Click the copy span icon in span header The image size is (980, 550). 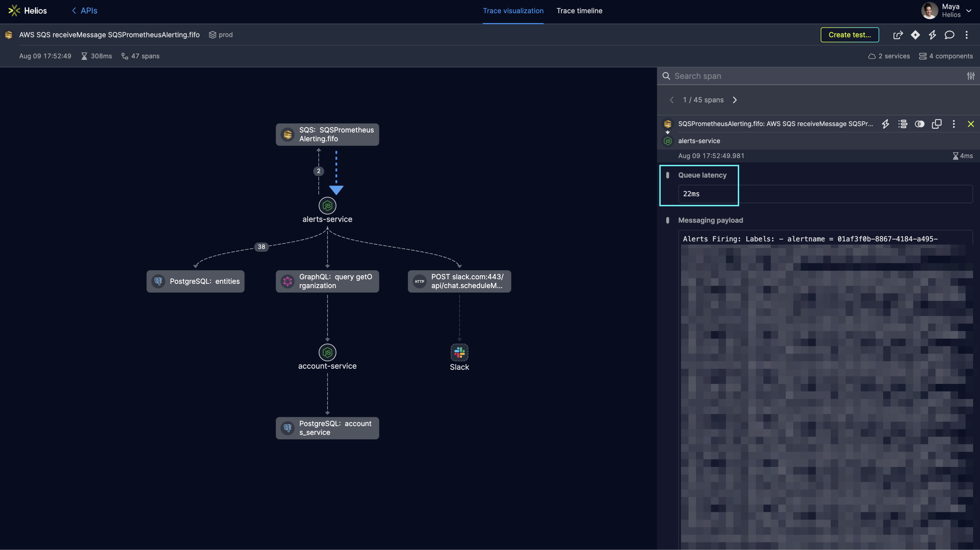(936, 124)
